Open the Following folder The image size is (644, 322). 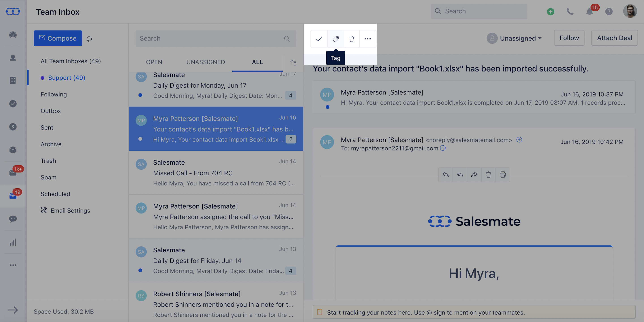coord(54,94)
